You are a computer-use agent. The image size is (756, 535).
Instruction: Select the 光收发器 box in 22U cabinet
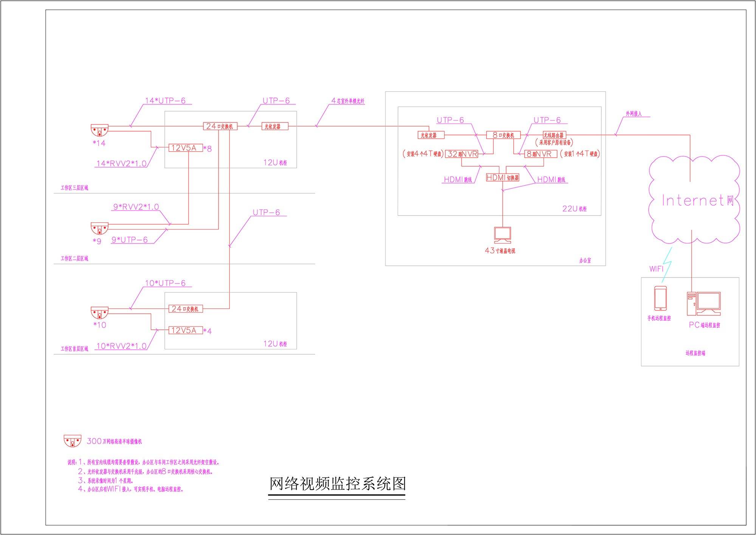point(431,135)
